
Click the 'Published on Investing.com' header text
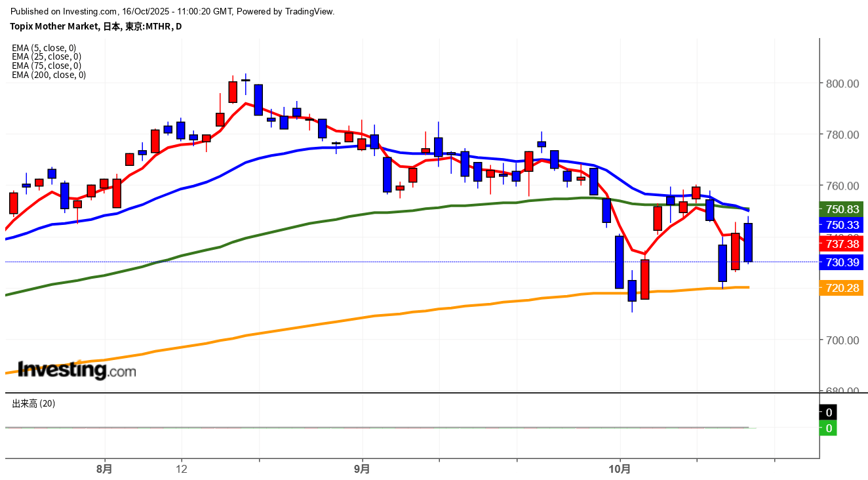(172, 11)
